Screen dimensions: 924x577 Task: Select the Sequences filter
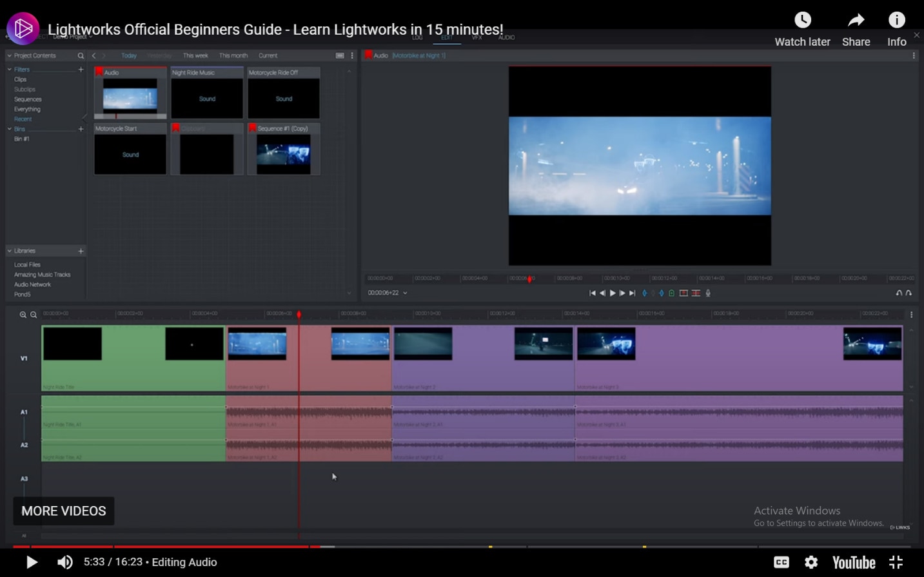[x=28, y=99]
